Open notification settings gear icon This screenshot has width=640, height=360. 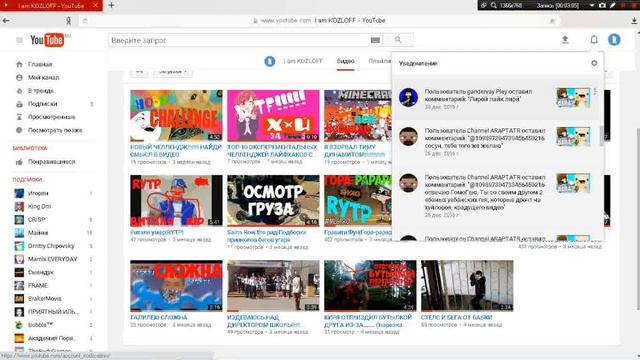pyautogui.click(x=594, y=63)
